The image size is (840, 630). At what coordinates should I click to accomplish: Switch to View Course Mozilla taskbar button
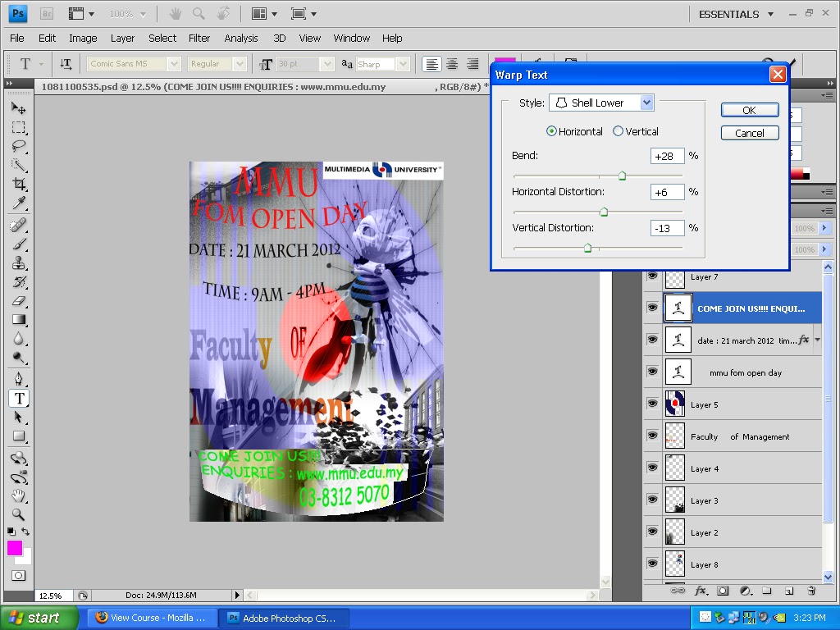(152, 618)
